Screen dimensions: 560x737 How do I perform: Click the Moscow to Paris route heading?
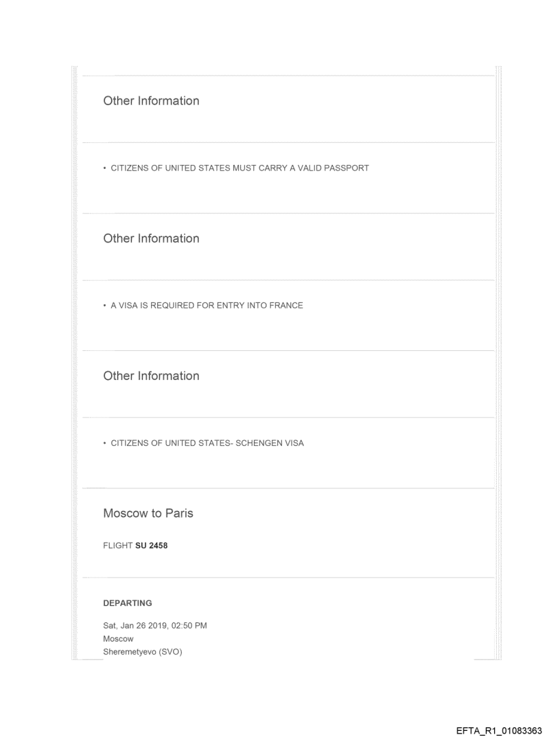coord(148,514)
